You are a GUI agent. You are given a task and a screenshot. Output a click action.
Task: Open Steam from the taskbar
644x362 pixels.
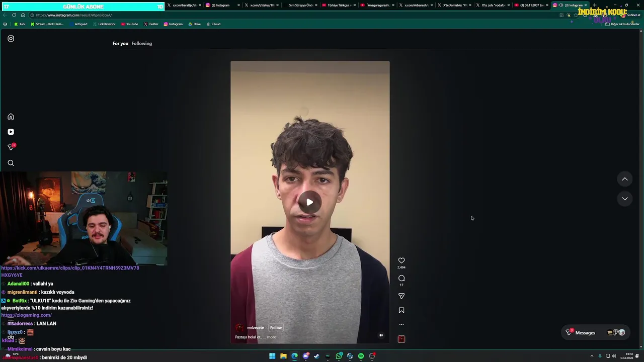(x=316, y=356)
